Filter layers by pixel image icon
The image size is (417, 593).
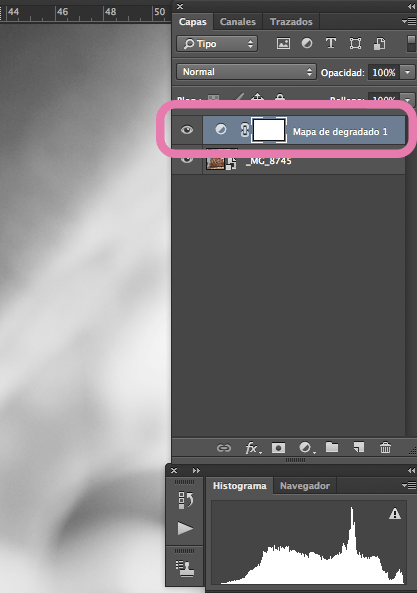(283, 43)
